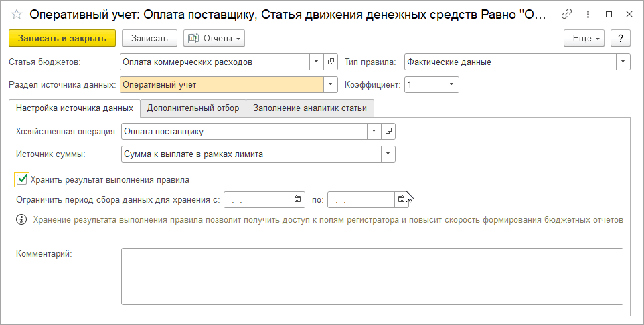Open calendar for period end date
The width and height of the screenshot is (644, 325).
402,199
